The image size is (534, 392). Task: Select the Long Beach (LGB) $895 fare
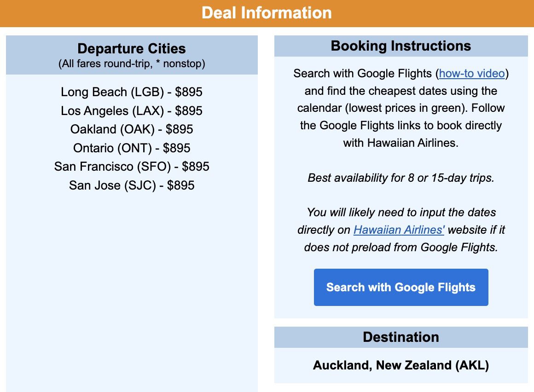coord(132,92)
